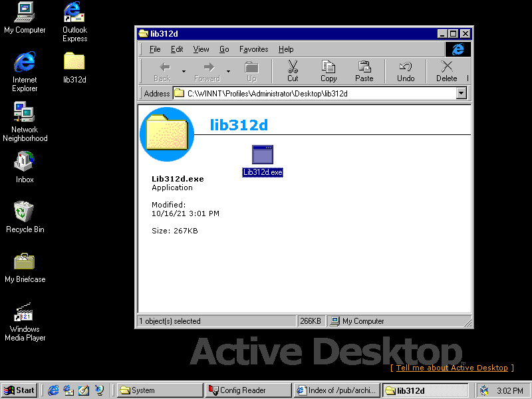Viewport: 532px width, 399px height.
Task: Click the Delete toolbar icon
Action: pos(447,70)
